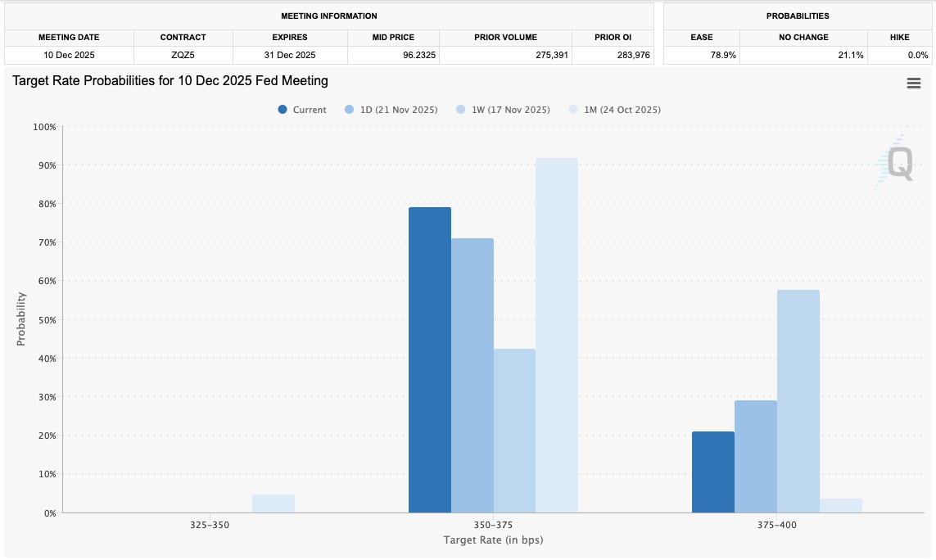
Task: Click the CONTRACT column header
Action: [x=183, y=37]
